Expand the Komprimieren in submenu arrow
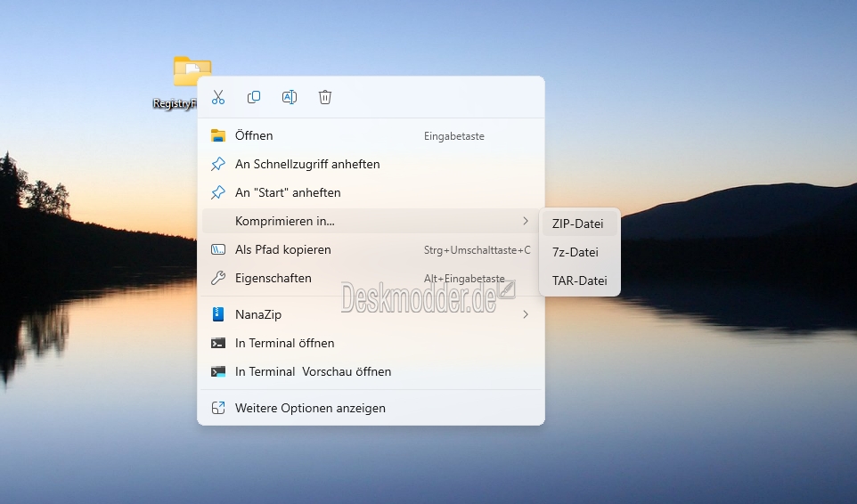857x504 pixels. tap(526, 221)
